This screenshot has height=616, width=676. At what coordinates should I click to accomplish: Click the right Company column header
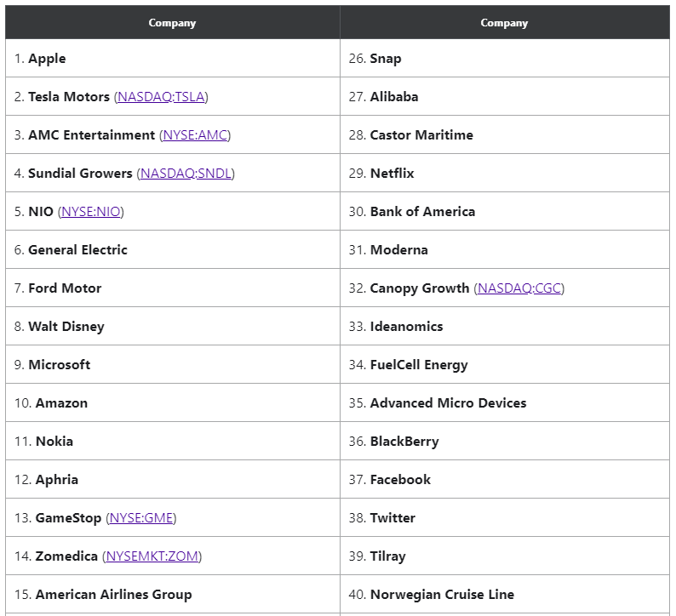pyautogui.click(x=504, y=22)
